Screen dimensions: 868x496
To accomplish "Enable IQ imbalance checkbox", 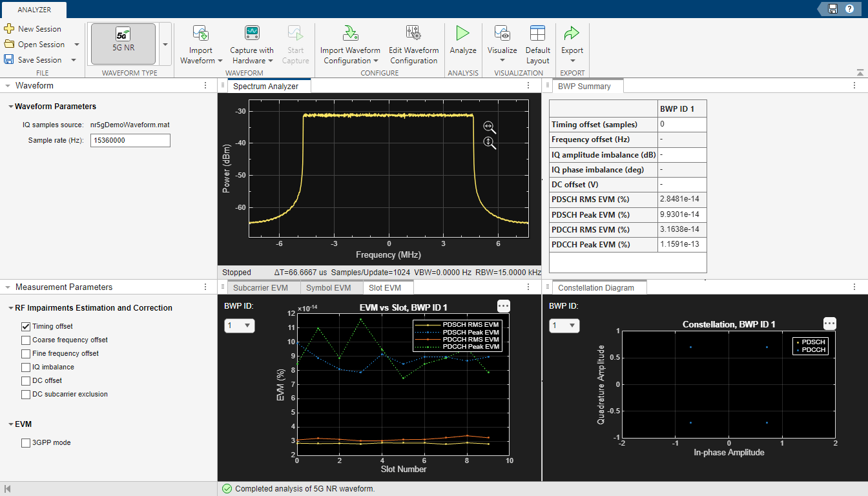I will pos(26,367).
